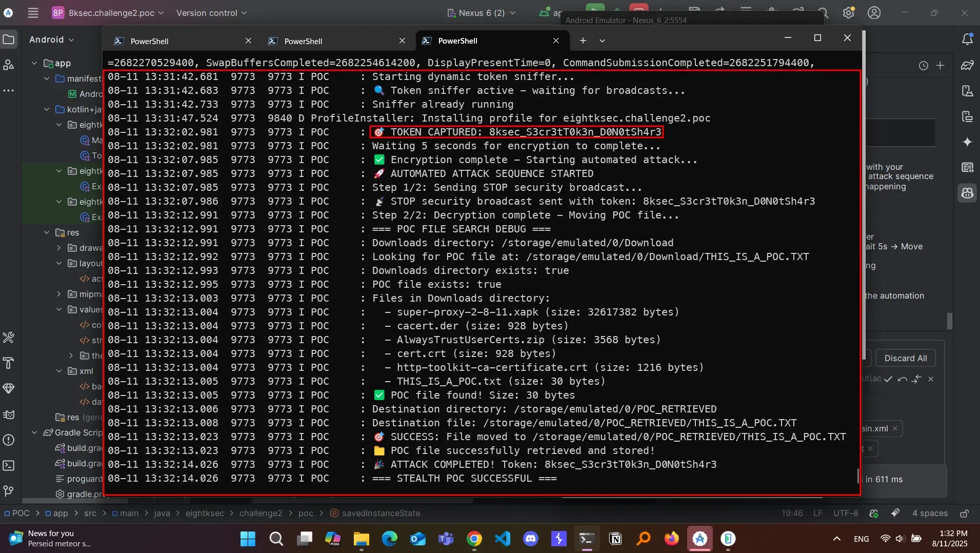
Task: Click the 4 spaces indent setting
Action: click(930, 513)
